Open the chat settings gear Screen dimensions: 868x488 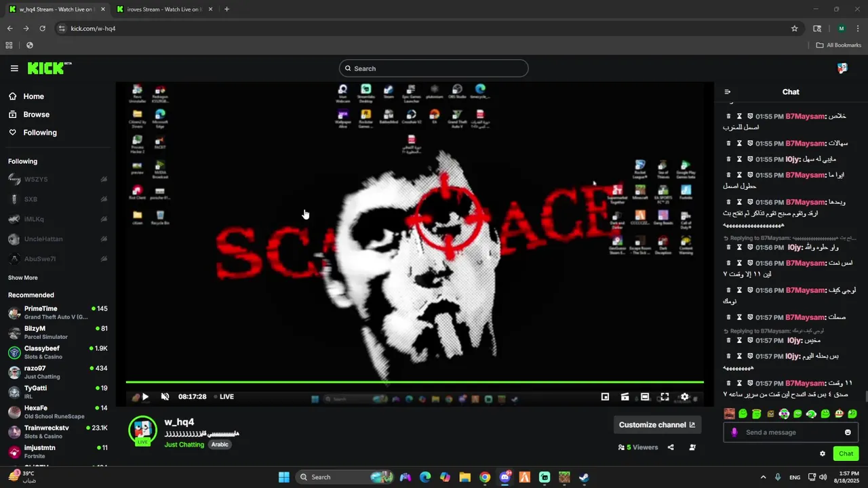point(823,453)
